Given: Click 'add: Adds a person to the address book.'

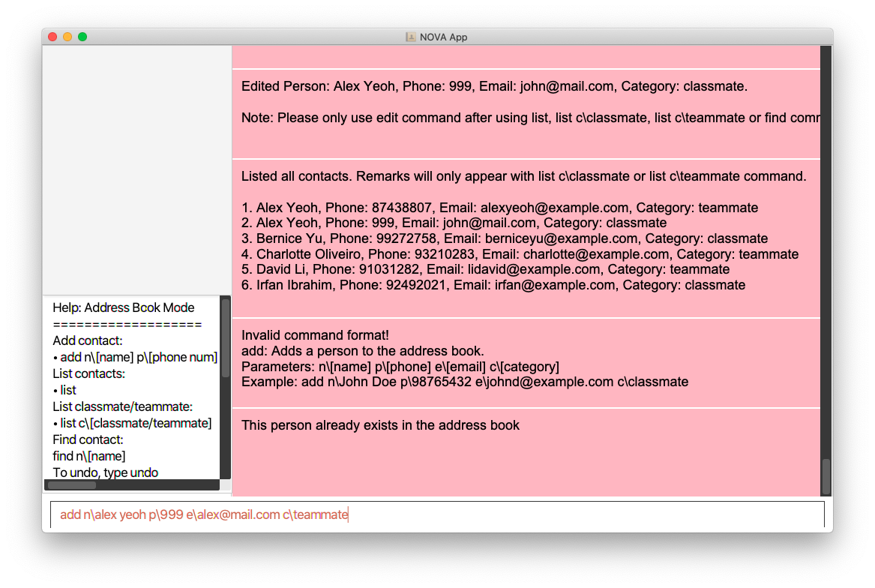Looking at the screenshot, I should 363,351.
